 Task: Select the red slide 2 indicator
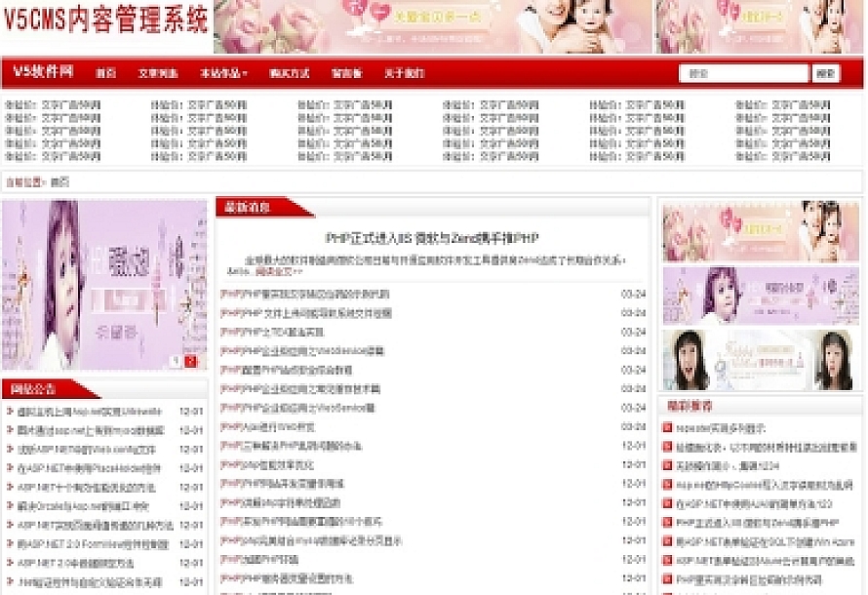click(192, 361)
